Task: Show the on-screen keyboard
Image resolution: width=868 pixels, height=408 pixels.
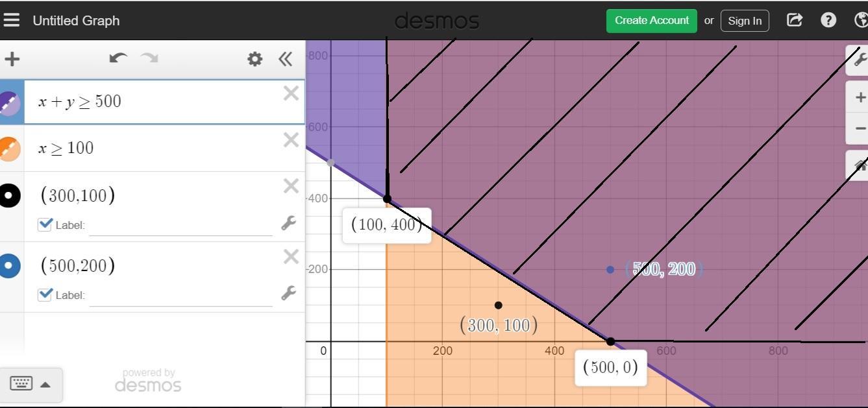Action: [x=21, y=383]
